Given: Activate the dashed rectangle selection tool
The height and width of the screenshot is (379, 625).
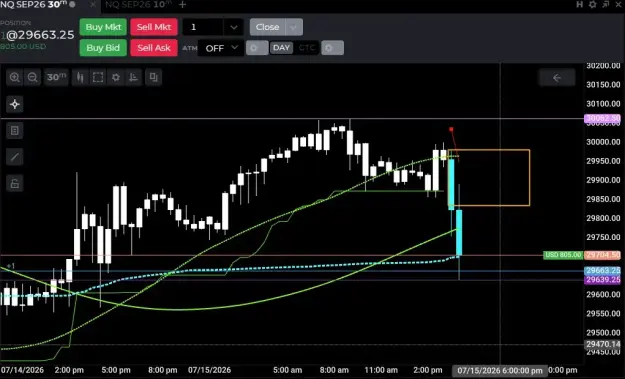Looking at the screenshot, I should [98, 77].
